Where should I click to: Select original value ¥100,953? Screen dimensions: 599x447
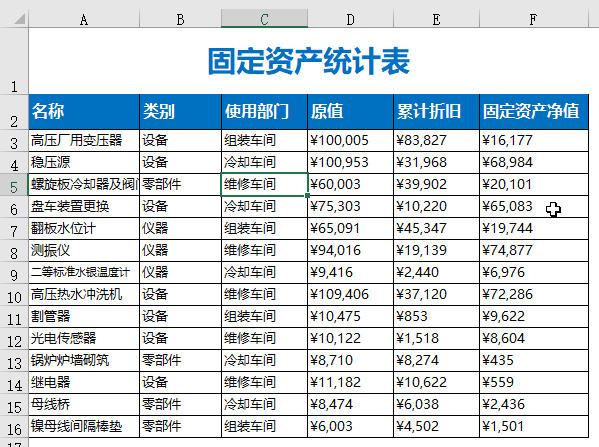click(x=350, y=163)
